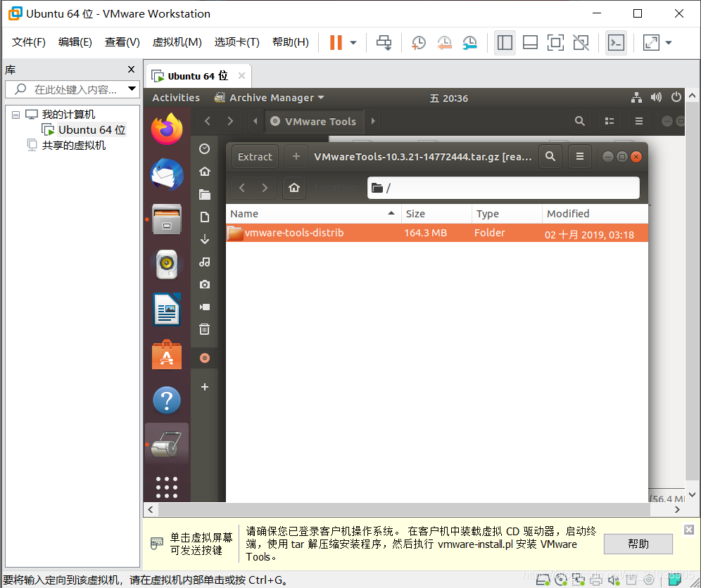Click the VM horizontal scrollbar
Screen dimensions: 701x588
(x=404, y=509)
